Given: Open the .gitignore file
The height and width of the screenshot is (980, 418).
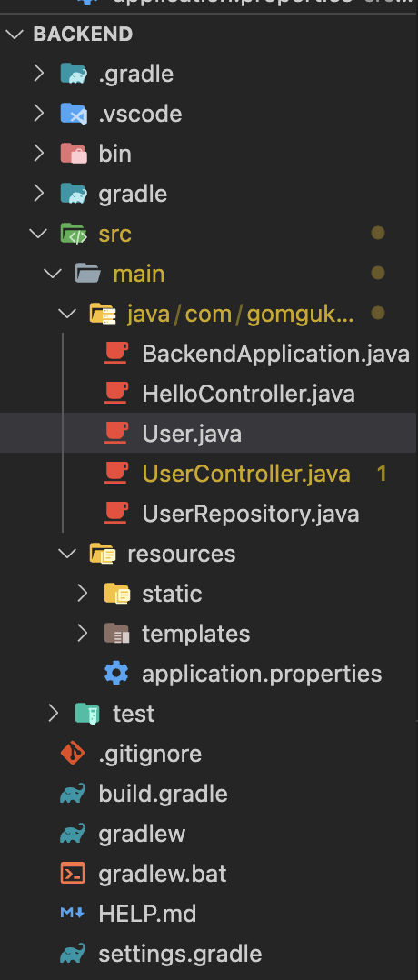Looking at the screenshot, I should 150,754.
